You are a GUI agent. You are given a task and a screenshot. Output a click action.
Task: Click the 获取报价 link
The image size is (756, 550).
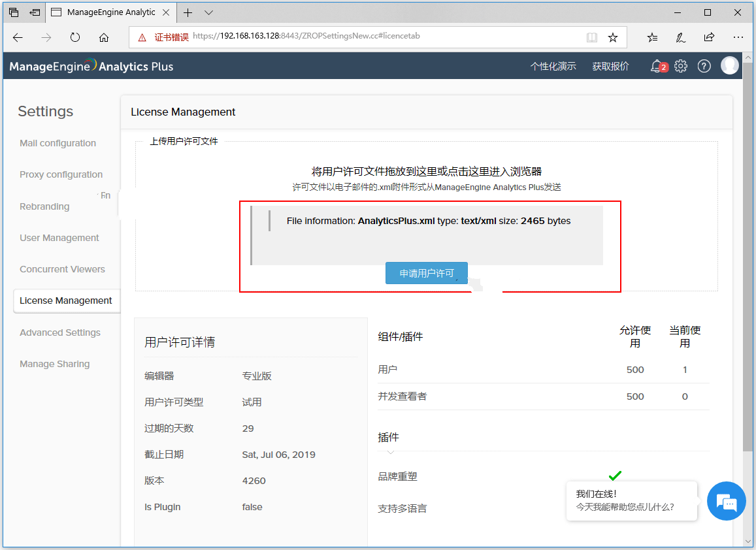[x=610, y=66]
